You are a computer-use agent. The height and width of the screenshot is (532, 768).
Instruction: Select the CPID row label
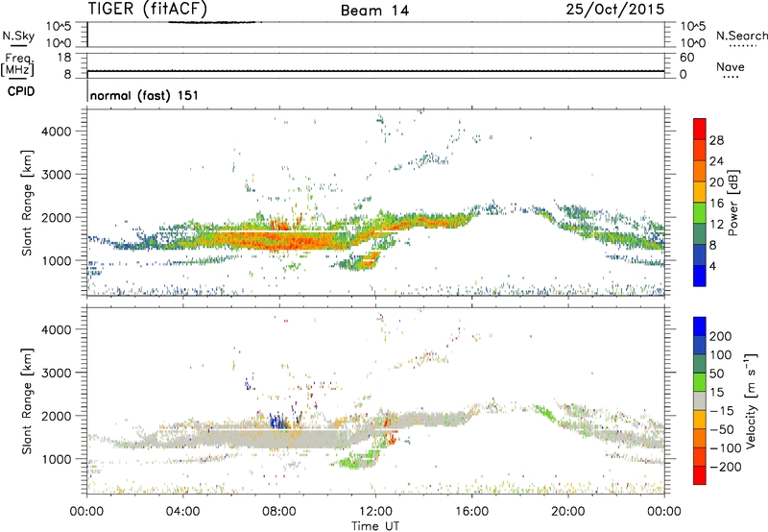coord(21,91)
